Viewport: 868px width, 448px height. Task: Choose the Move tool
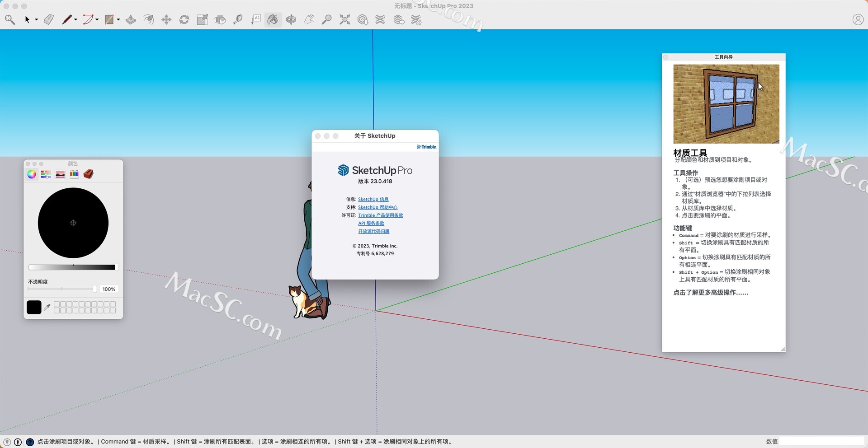pyautogui.click(x=166, y=19)
